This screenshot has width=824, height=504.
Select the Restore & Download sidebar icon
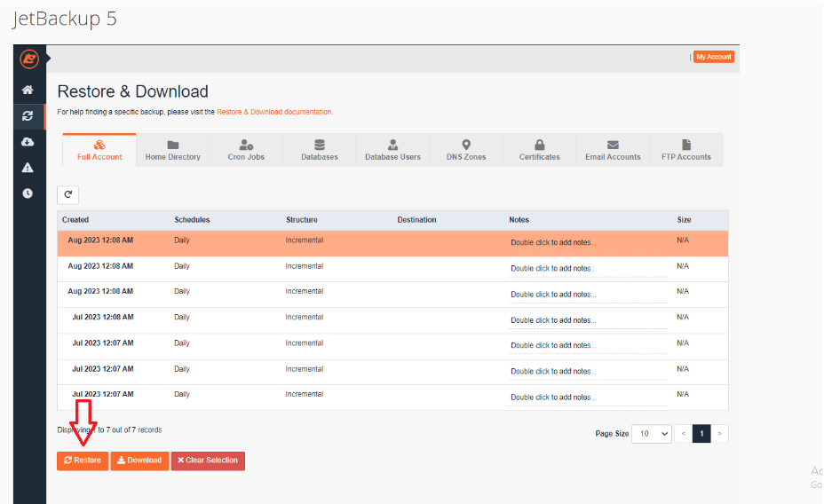(x=28, y=115)
